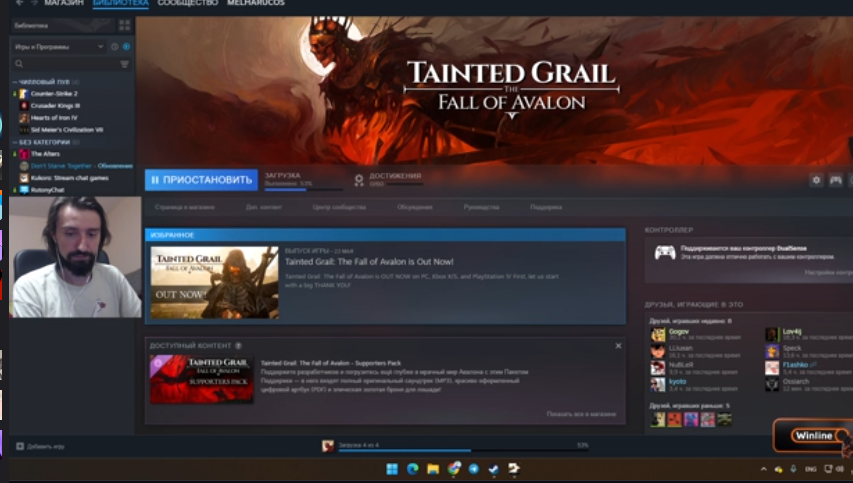Click the Crusader Kings III game icon
Screen dimensions: 853x483
[24, 106]
